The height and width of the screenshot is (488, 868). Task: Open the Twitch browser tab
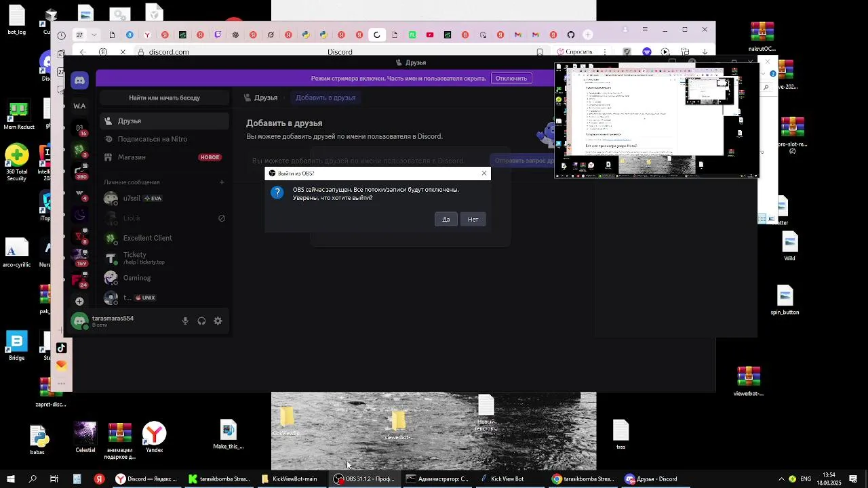218,35
